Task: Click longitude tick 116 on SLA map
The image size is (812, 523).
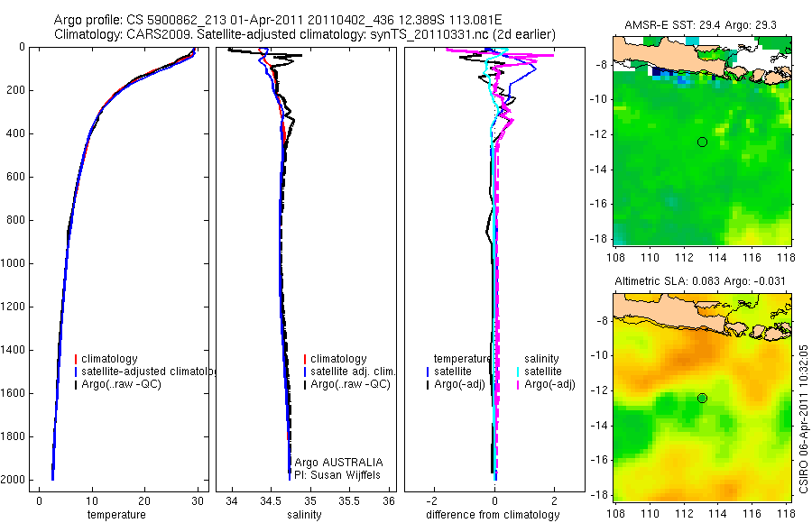Action: tap(752, 514)
